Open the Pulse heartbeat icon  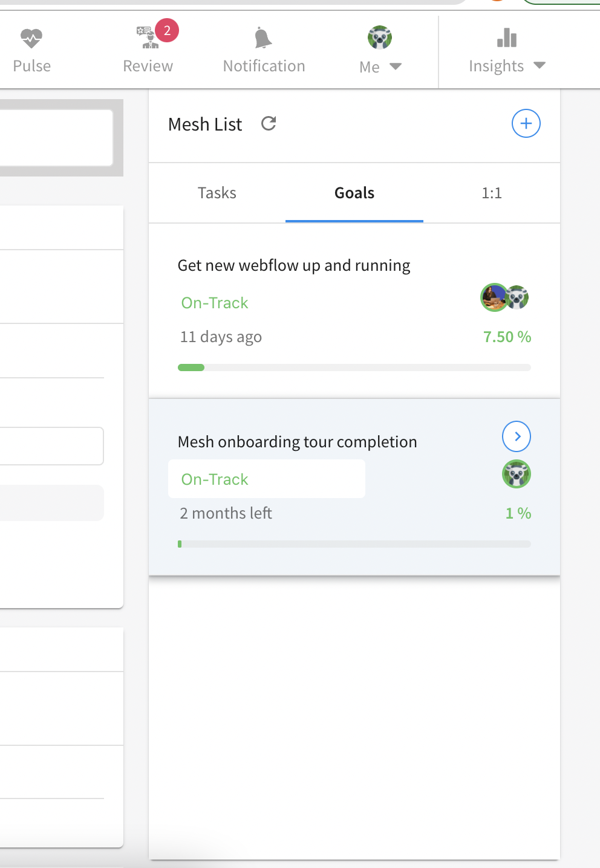pos(31,39)
